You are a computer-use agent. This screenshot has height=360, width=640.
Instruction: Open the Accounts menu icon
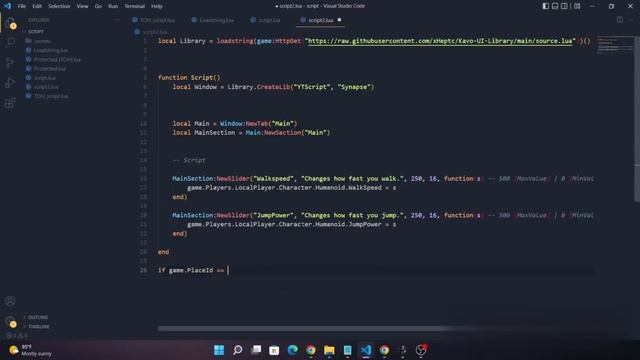pos(10,301)
